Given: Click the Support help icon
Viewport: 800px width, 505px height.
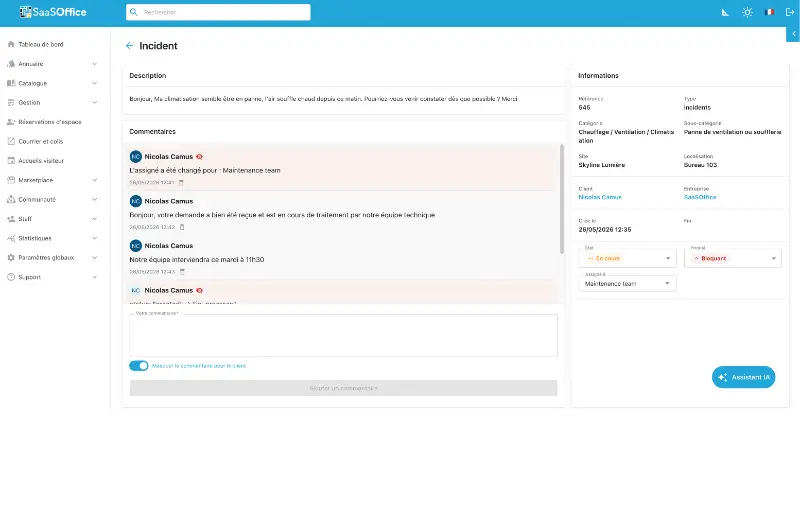Looking at the screenshot, I should [x=11, y=277].
